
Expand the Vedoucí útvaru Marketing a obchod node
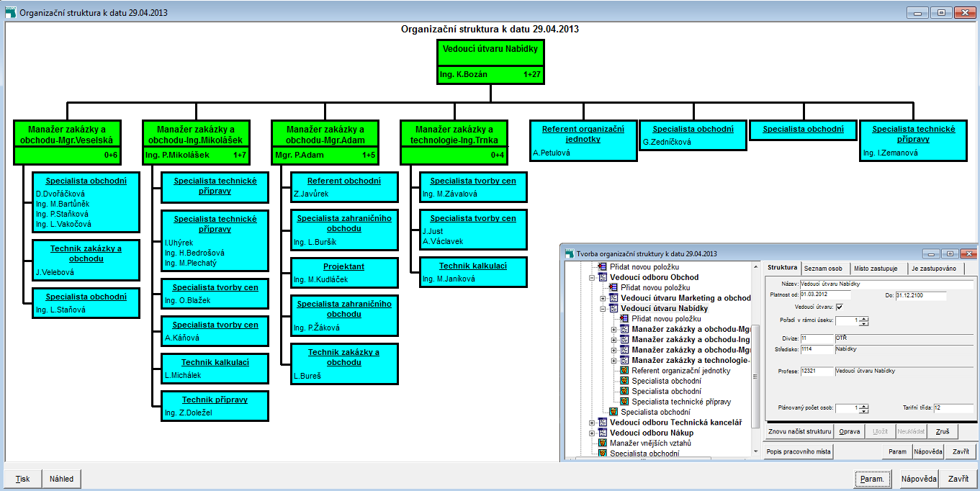click(x=603, y=298)
